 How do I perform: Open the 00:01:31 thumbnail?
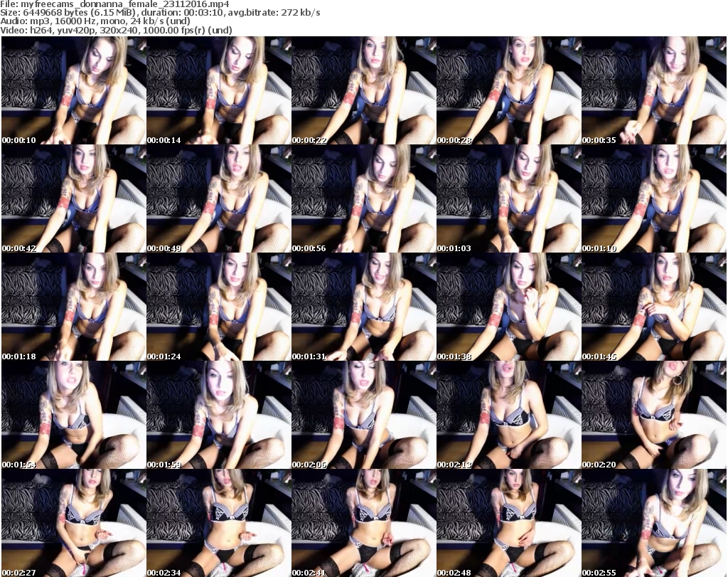tap(363, 307)
